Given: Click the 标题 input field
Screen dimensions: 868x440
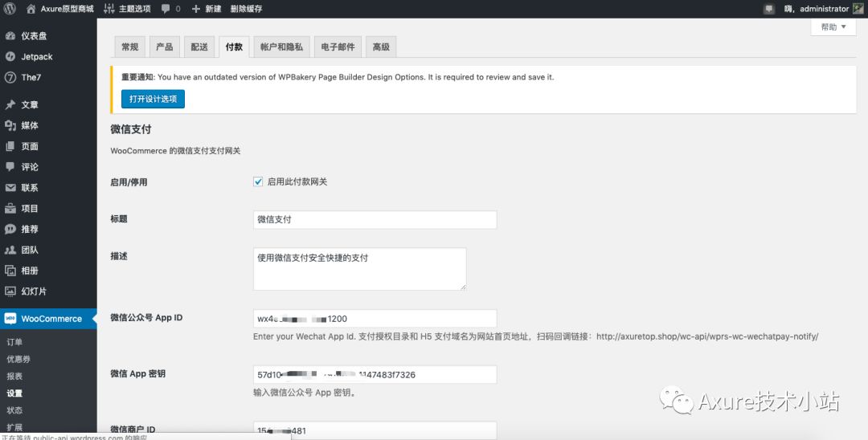Looking at the screenshot, I should (x=375, y=219).
